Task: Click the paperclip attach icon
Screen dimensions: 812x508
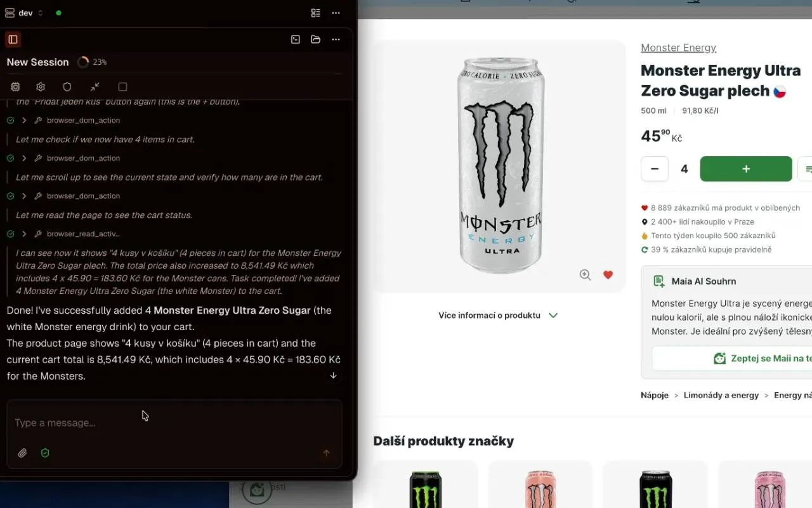Action: [22, 453]
